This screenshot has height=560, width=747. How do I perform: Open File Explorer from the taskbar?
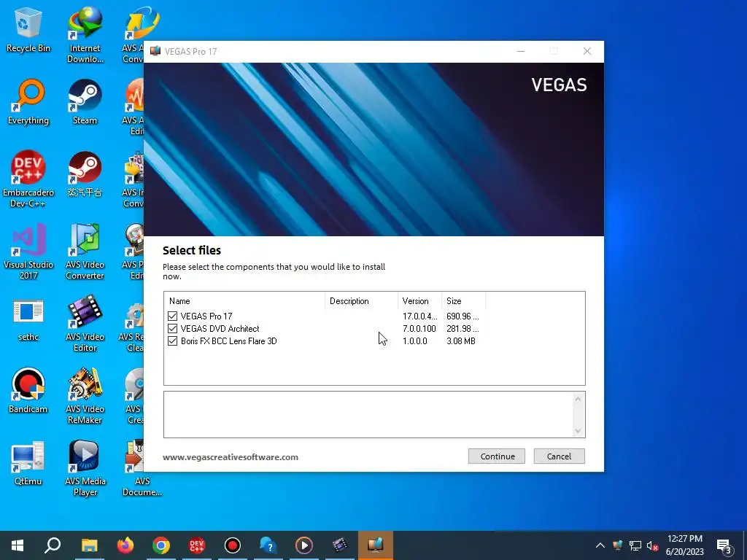click(89, 545)
